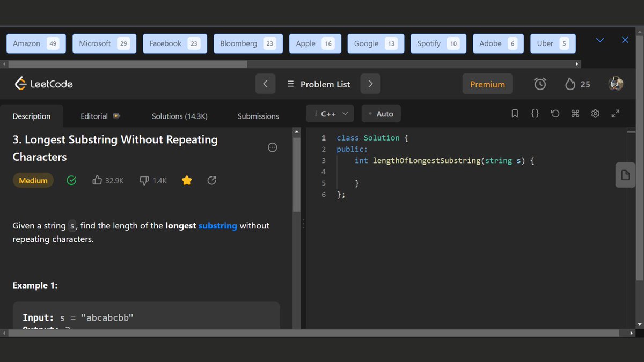Image resolution: width=644 pixels, height=362 pixels.
Task: Open the C++ language dropdown
Action: click(330, 114)
